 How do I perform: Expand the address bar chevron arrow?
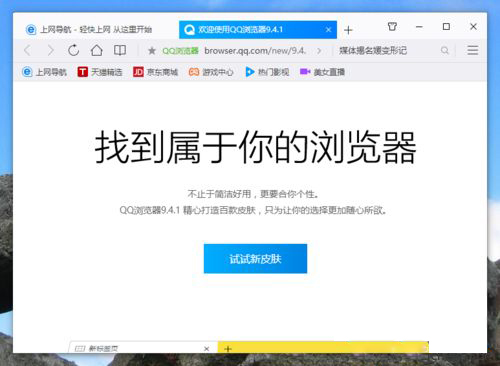point(319,51)
